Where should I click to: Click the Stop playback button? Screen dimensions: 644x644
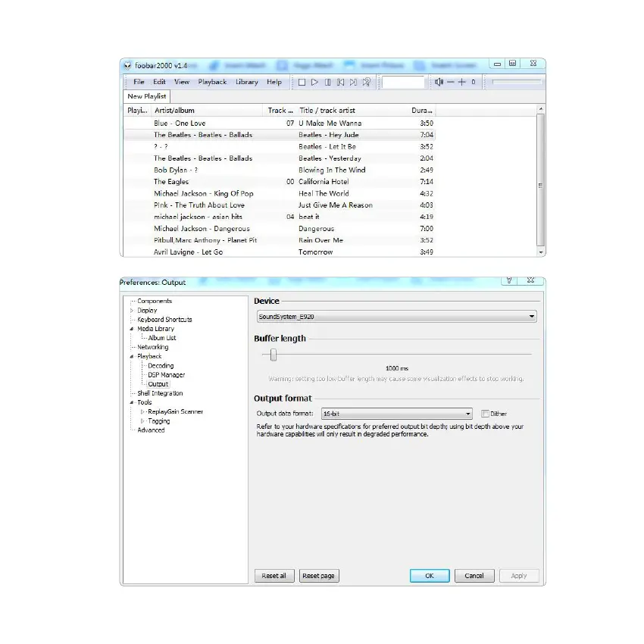coord(302,82)
